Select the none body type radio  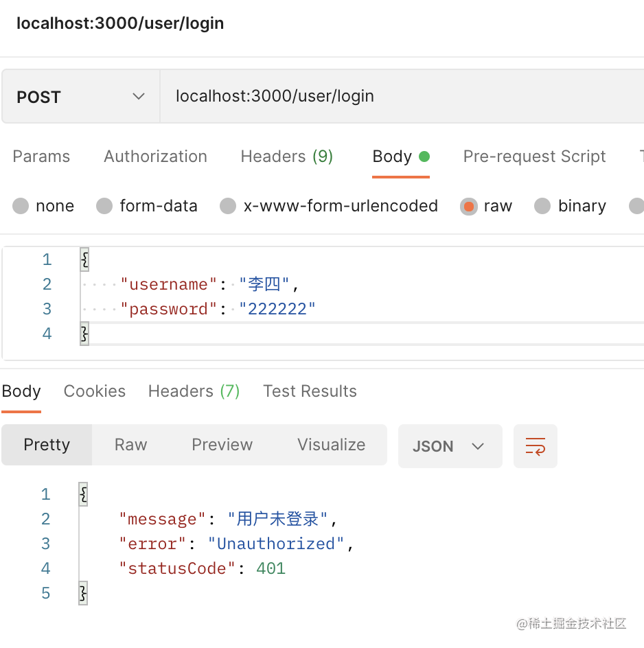click(21, 206)
